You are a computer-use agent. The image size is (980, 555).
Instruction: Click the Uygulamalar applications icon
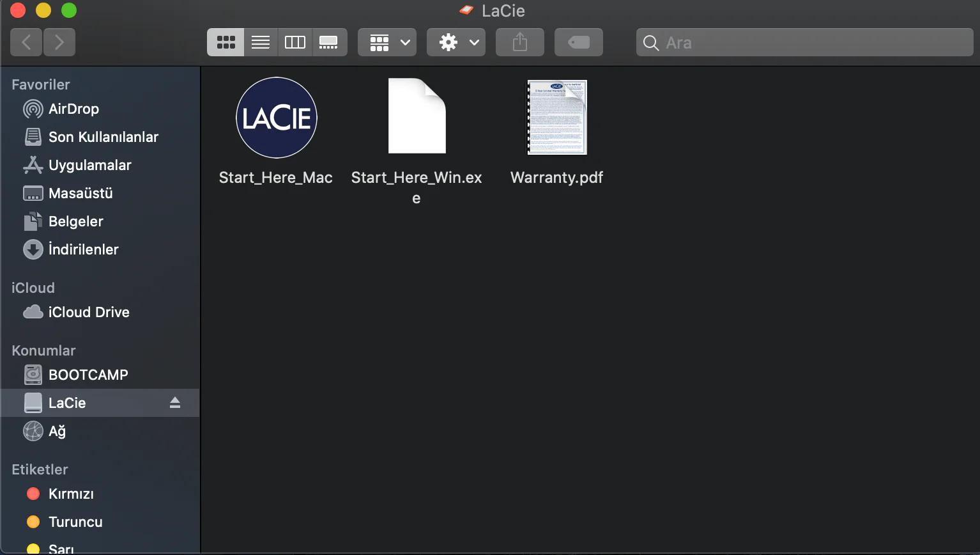(x=33, y=165)
